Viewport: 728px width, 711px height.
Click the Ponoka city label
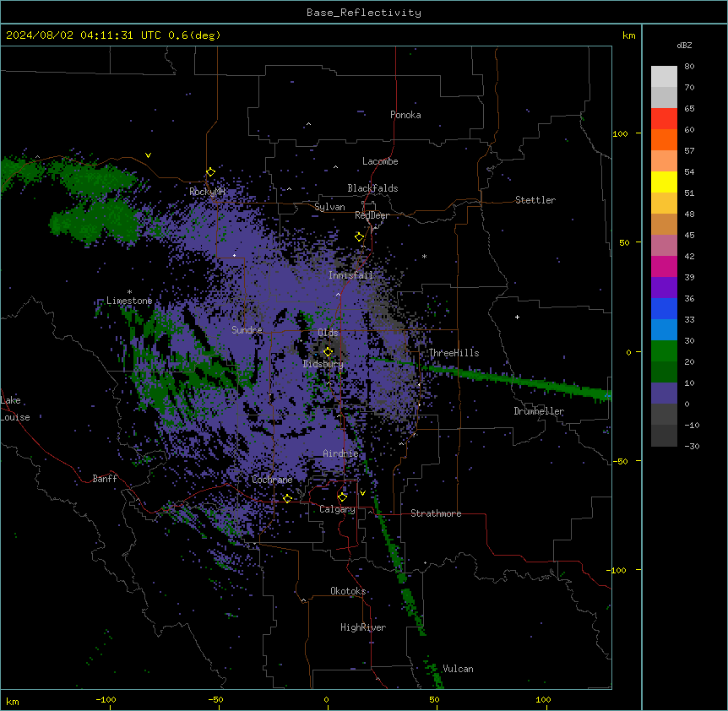pos(405,115)
